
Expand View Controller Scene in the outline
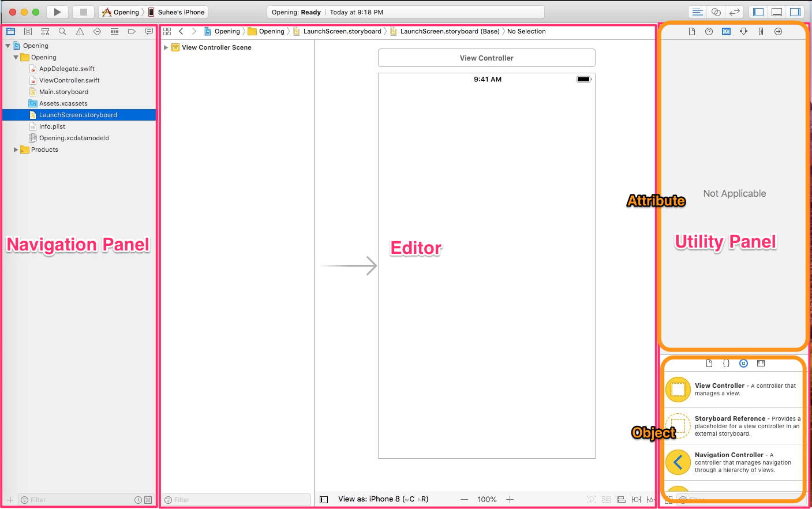pyautogui.click(x=166, y=47)
